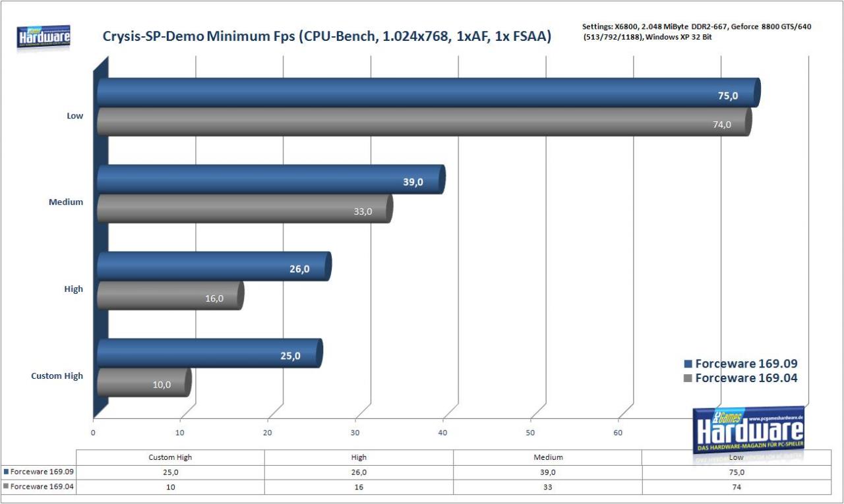Viewport: 844px width, 504px height.
Task: Select the gray Low bar labeled 74,0
Action: tap(425, 122)
